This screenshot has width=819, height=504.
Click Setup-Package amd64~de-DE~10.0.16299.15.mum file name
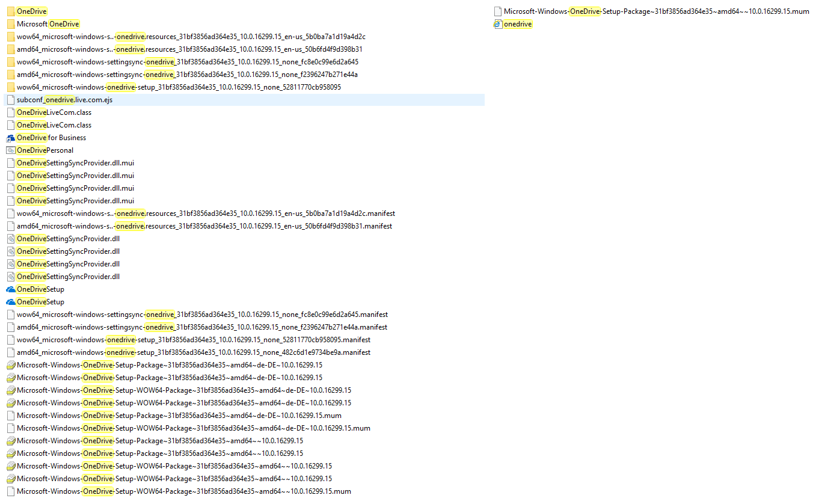(x=179, y=416)
